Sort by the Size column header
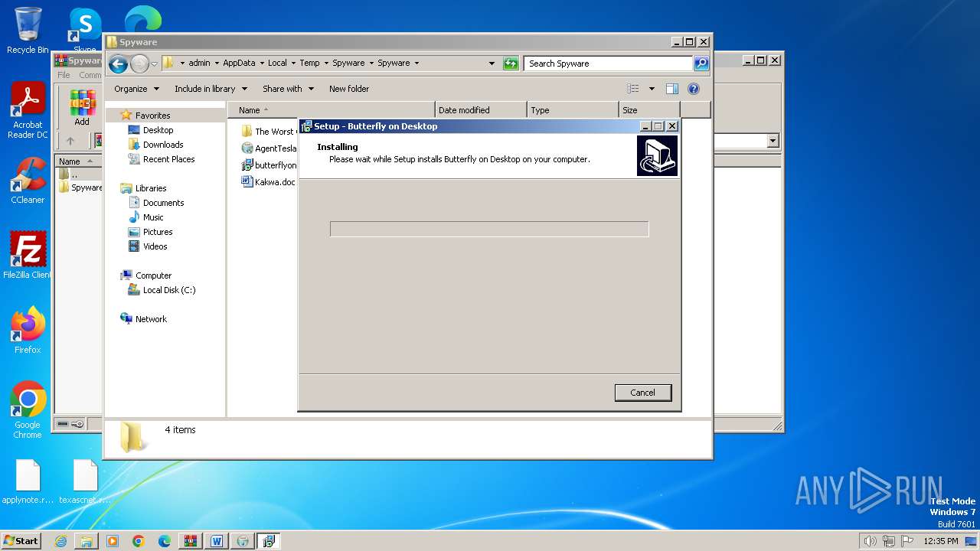This screenshot has width=980, height=551. pyautogui.click(x=649, y=110)
